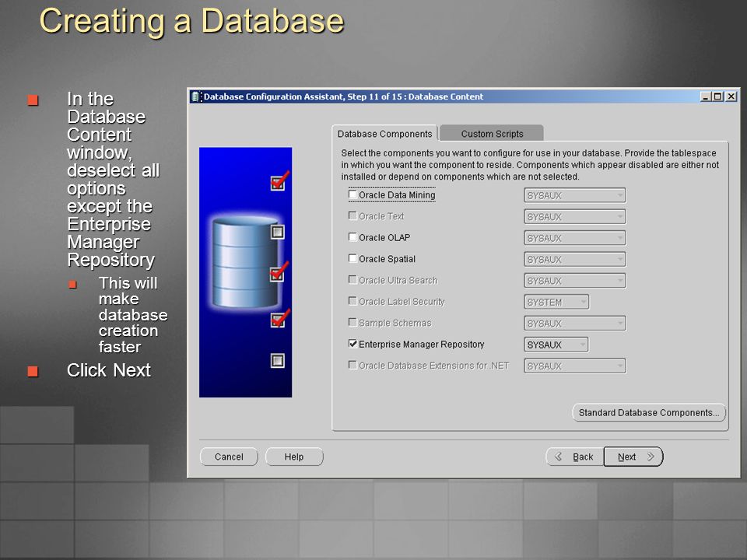Click the Oracle OLAP label

pyautogui.click(x=384, y=238)
